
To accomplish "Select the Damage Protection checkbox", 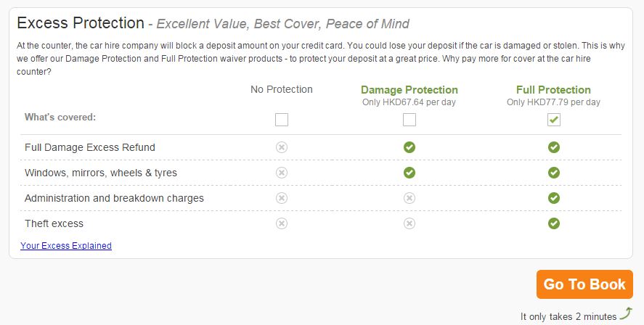I will point(409,120).
